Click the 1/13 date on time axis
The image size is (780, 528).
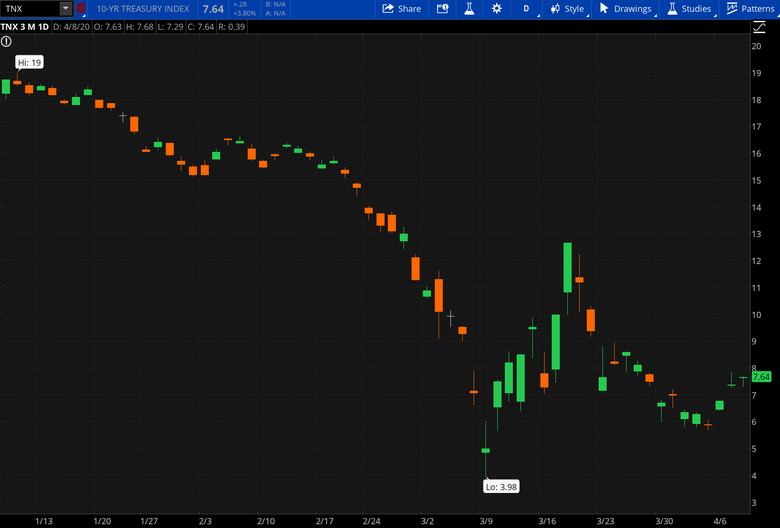(44, 521)
